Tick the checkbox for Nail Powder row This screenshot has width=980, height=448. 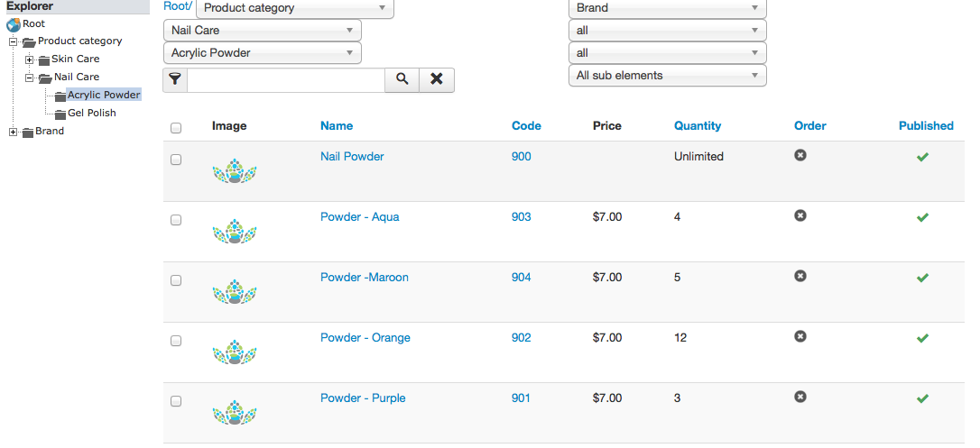(176, 160)
